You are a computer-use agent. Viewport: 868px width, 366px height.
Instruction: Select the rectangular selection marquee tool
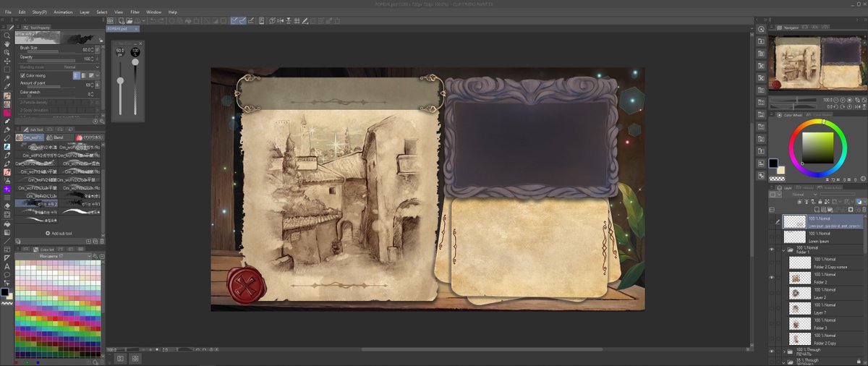coord(7,70)
